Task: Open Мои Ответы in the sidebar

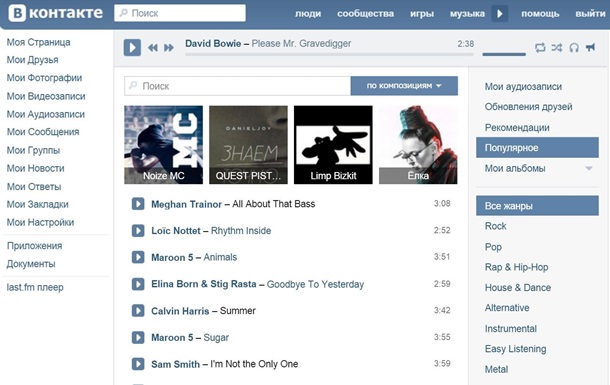Action: 34,187
